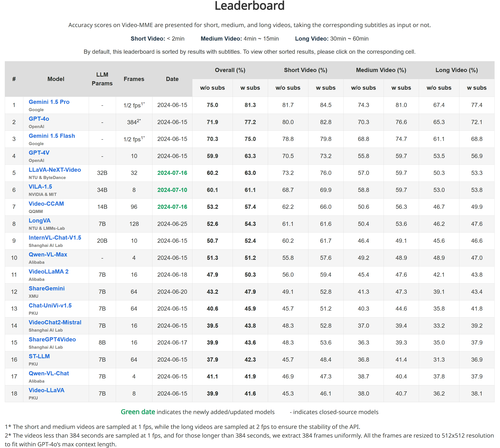Follow the VILA-1.5 link
Viewport: 500px width, 448px height.
click(40, 187)
